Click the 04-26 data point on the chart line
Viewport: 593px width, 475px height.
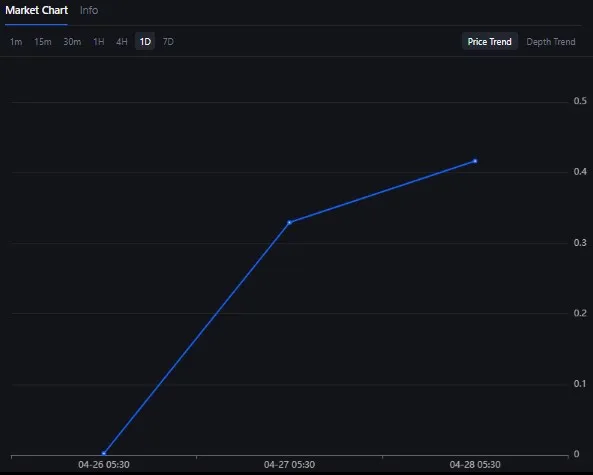coord(104,453)
